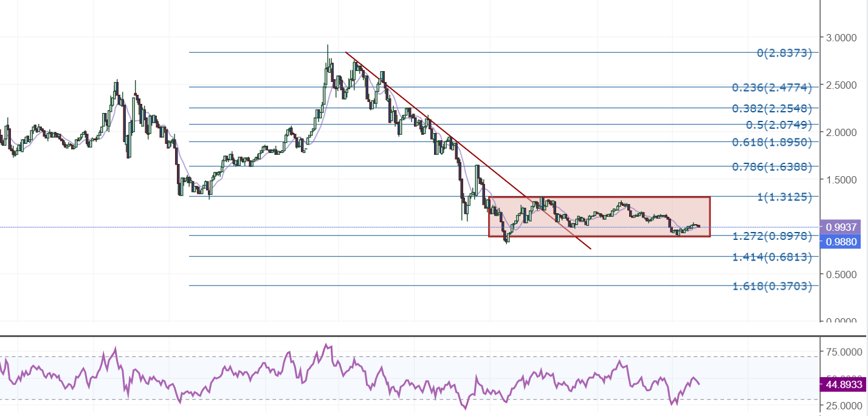Click the purple 0.9937 price tag

(x=842, y=227)
